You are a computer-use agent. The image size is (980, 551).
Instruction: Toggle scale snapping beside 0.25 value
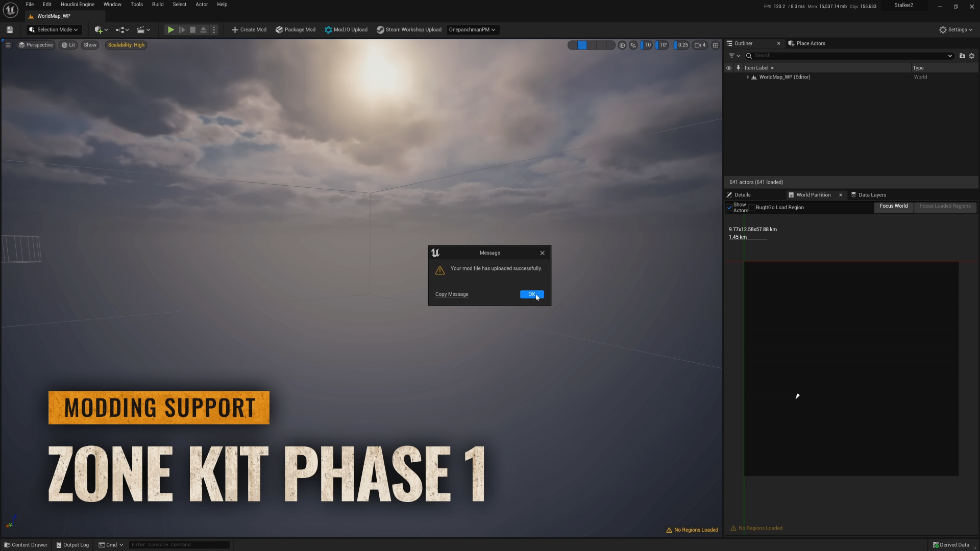[x=675, y=45]
